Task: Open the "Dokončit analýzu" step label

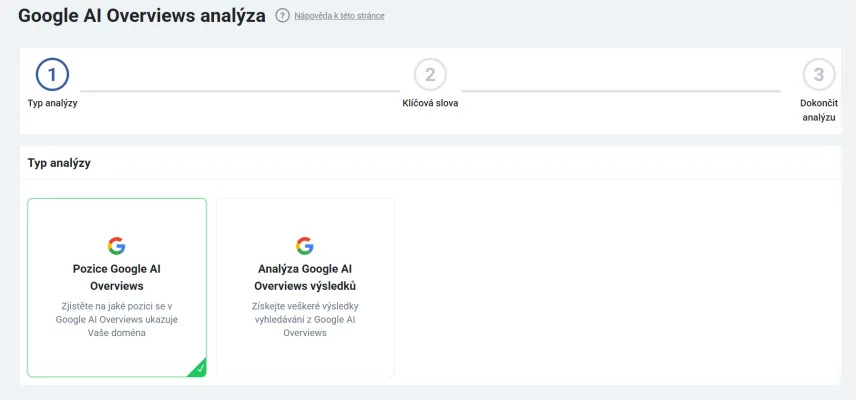Action: tap(817, 110)
